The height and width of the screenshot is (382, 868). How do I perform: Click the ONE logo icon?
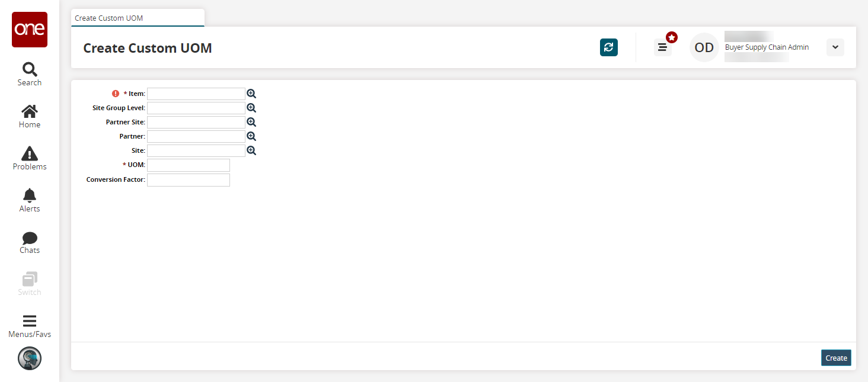[30, 30]
